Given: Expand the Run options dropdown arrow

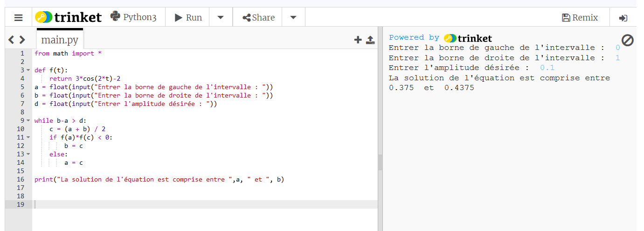Looking at the screenshot, I should tap(221, 18).
